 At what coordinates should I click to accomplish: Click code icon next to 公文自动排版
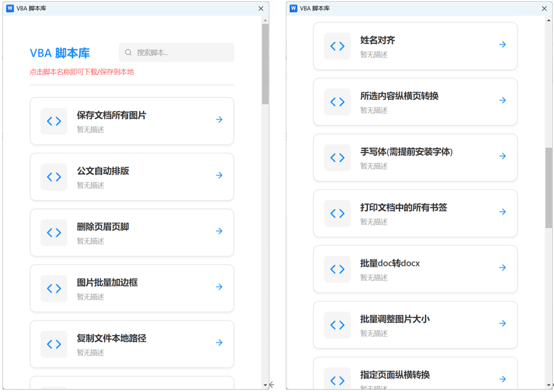point(54,177)
